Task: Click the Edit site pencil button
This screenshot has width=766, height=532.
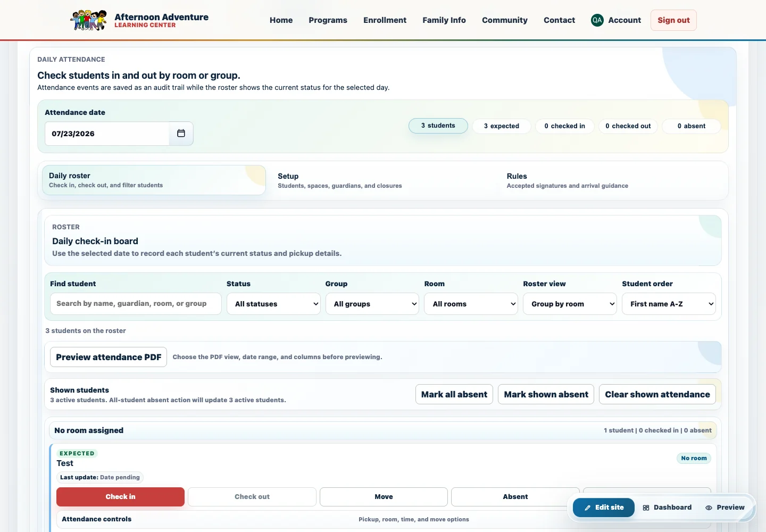Action: tap(604, 508)
